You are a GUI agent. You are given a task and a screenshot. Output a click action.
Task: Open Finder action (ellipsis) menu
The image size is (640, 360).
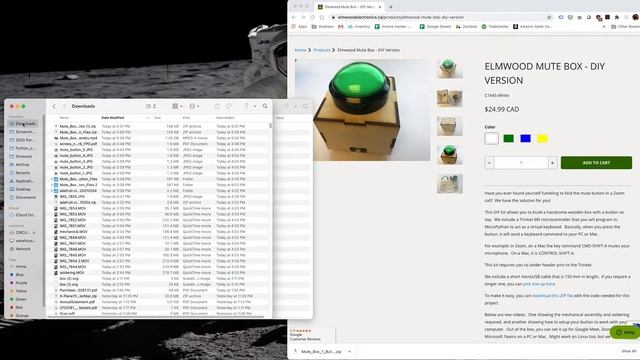[x=194, y=106]
